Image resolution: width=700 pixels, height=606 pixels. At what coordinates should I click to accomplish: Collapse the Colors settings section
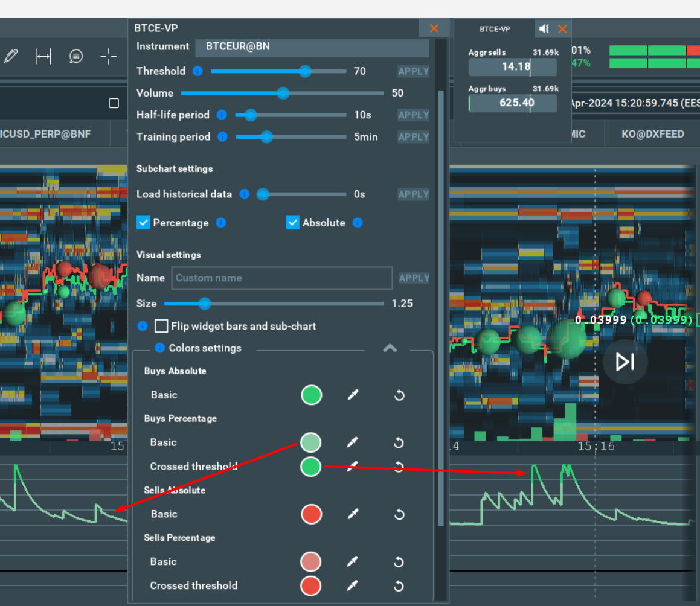[x=390, y=348]
